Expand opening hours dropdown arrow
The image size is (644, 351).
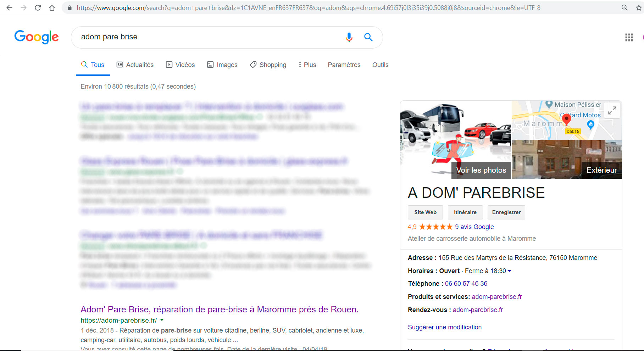(510, 271)
